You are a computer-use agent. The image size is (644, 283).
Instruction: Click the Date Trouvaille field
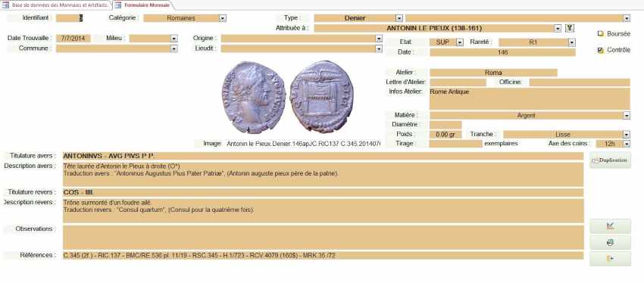point(73,38)
